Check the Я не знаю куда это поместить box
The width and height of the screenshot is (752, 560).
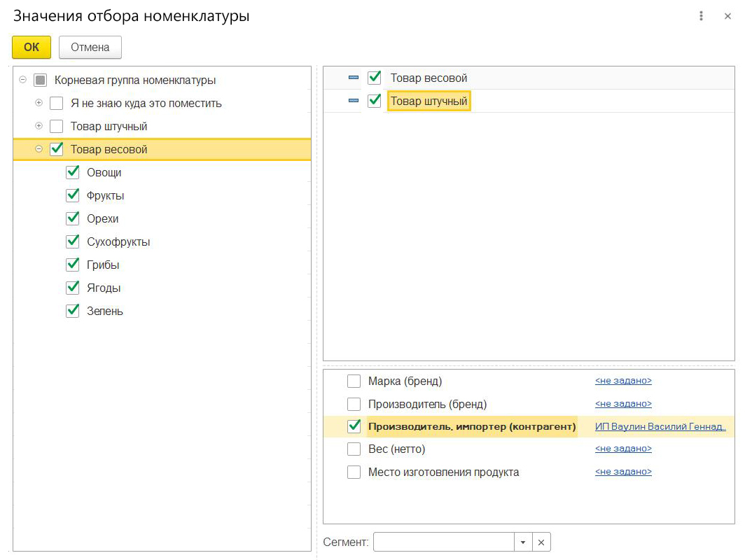point(57,104)
